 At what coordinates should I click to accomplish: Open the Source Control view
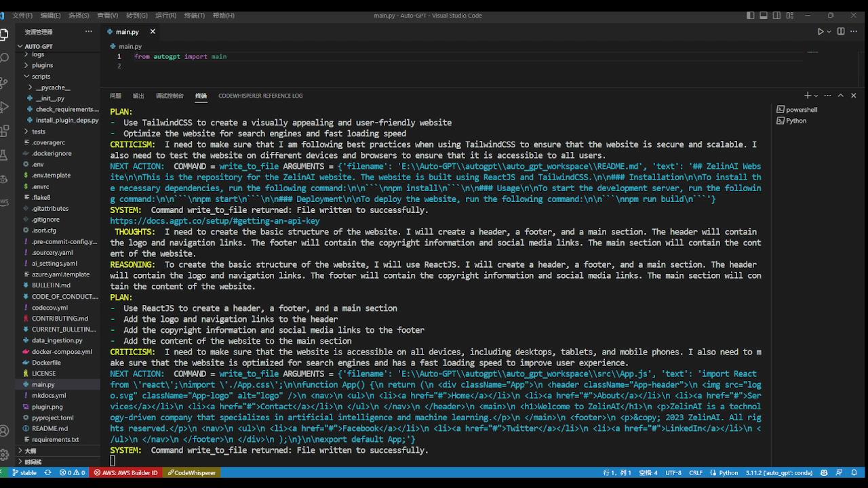point(4,83)
